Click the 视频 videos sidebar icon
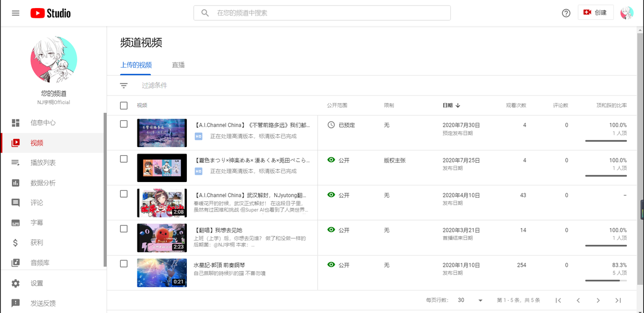This screenshot has height=313, width=644. [16, 143]
